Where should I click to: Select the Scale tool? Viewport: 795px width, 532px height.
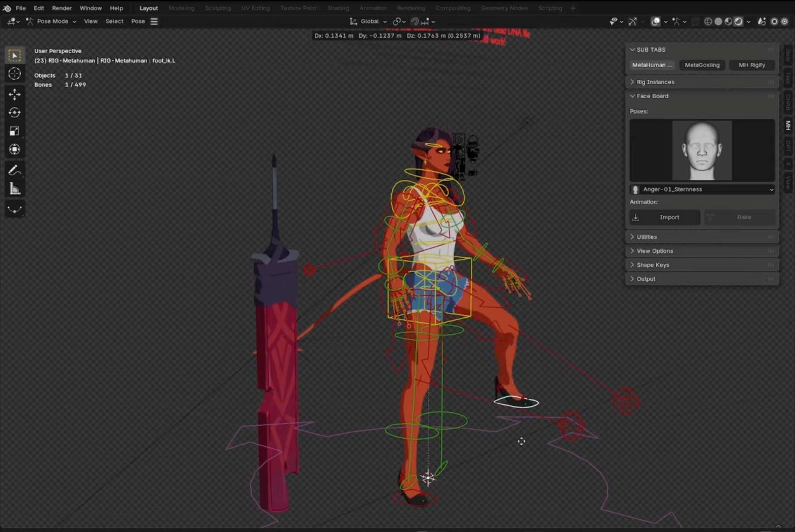pos(14,131)
